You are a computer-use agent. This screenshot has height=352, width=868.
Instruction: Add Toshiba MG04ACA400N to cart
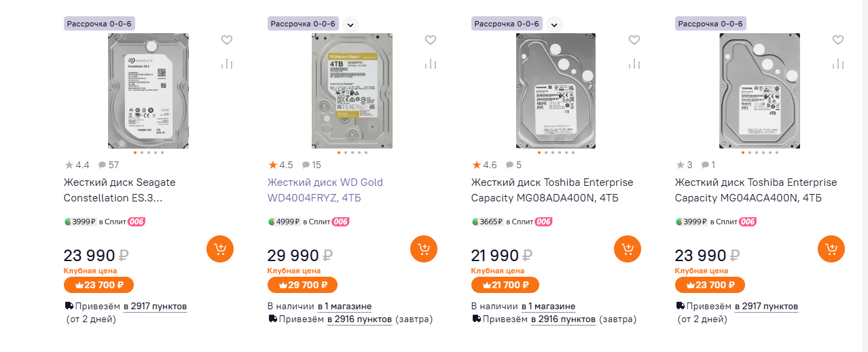tap(831, 249)
